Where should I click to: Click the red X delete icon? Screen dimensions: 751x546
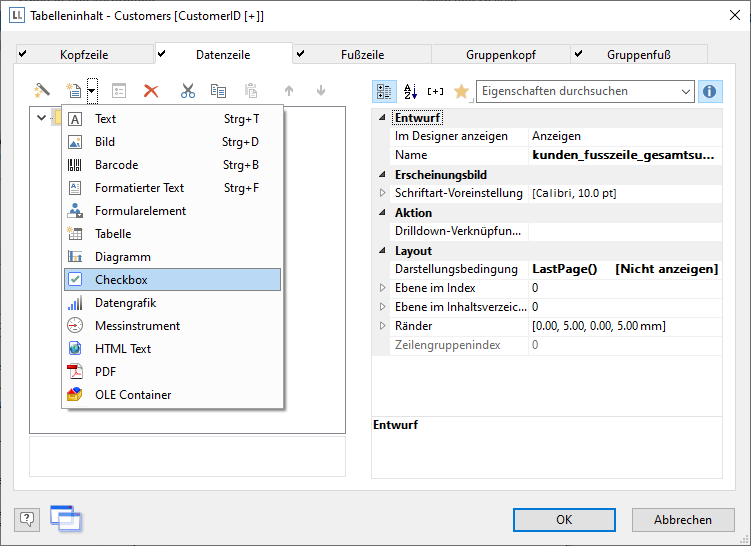[151, 91]
